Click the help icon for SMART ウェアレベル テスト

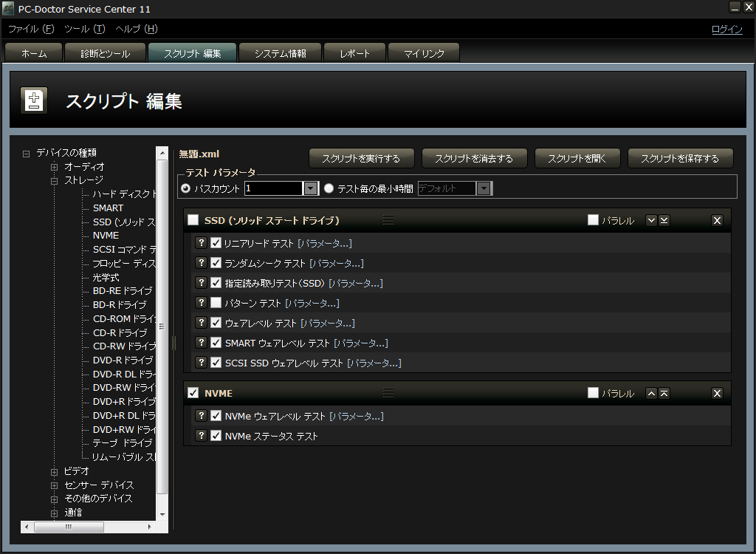point(201,343)
